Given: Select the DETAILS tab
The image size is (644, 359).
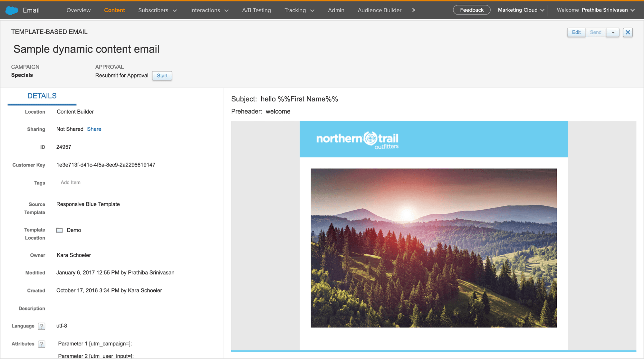Looking at the screenshot, I should click(x=42, y=96).
